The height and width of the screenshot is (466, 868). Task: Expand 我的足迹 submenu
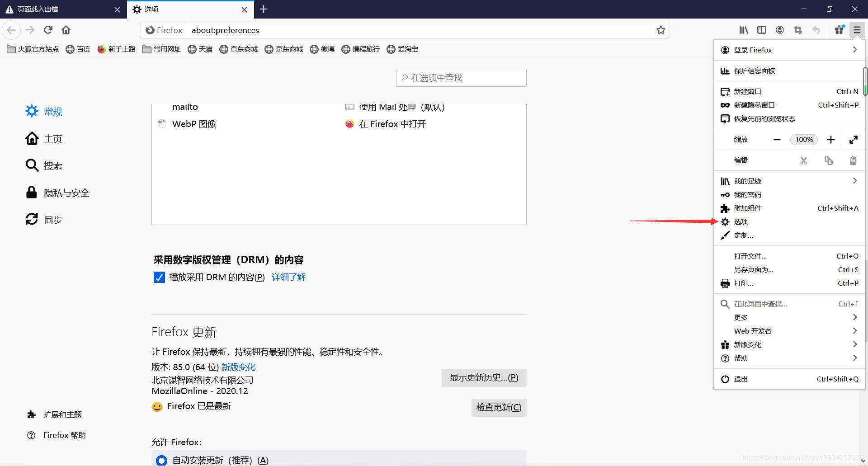[789, 181]
